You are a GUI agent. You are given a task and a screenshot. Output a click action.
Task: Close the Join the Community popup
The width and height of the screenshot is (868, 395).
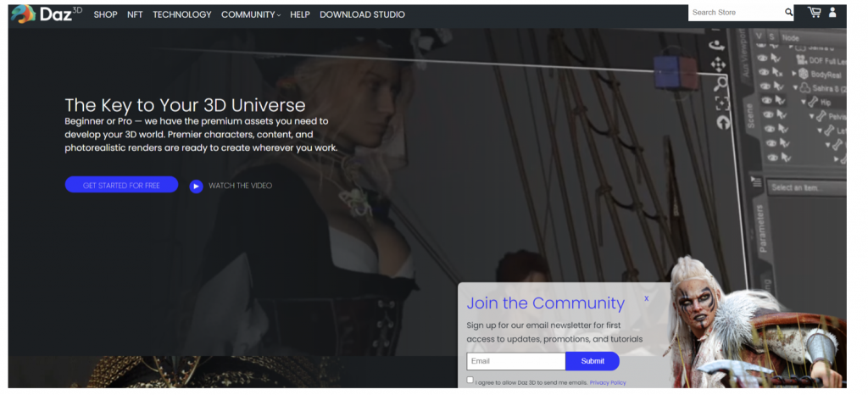coord(646,298)
